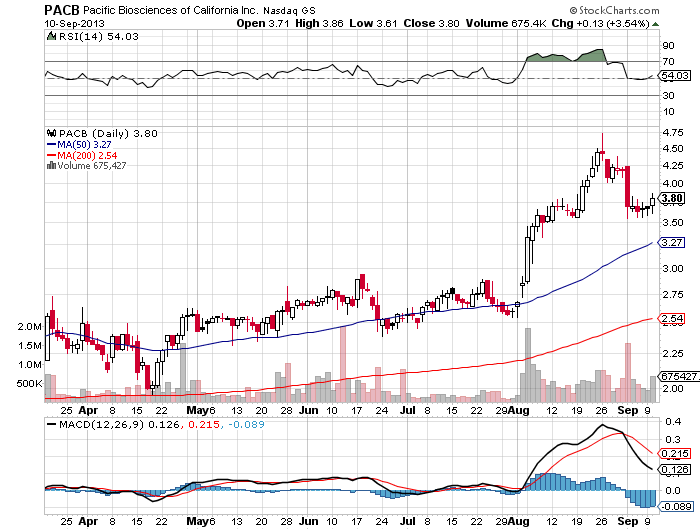The height and width of the screenshot is (530, 700).
Task: Click the 1.5M volume scale label
Action: pos(29,346)
